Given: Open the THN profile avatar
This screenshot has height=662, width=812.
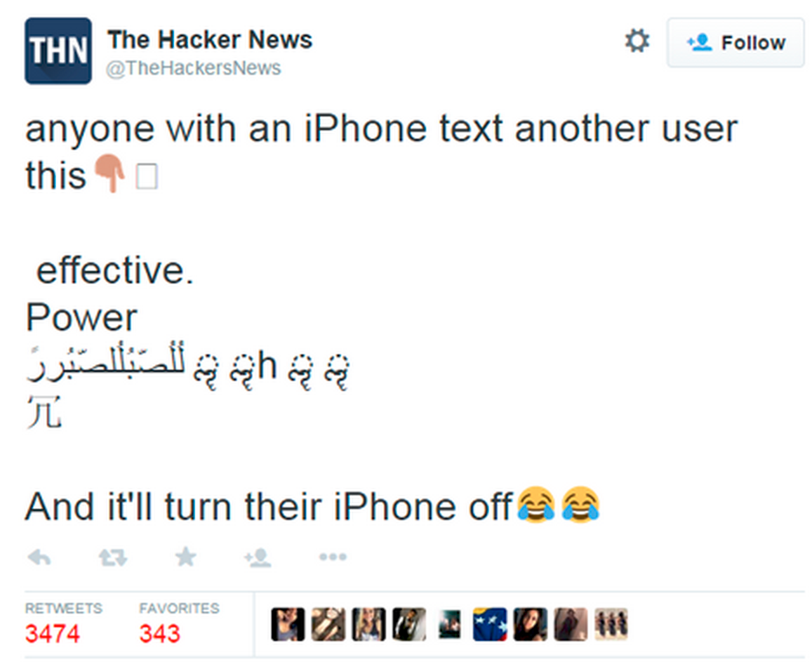Looking at the screenshot, I should point(58,50).
